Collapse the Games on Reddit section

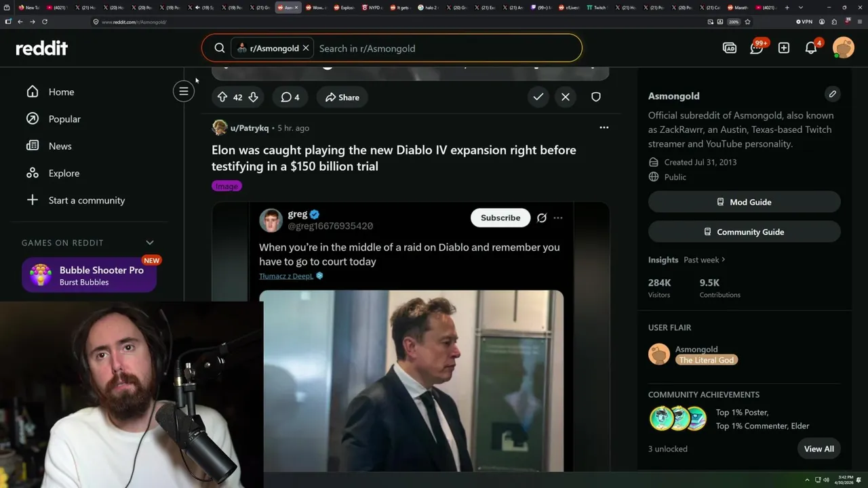pyautogui.click(x=150, y=243)
